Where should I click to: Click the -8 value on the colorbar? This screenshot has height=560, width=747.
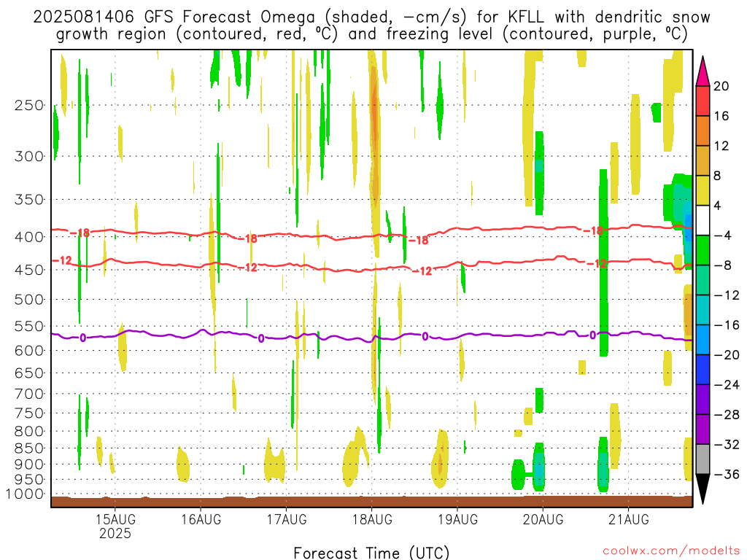[x=722, y=265]
